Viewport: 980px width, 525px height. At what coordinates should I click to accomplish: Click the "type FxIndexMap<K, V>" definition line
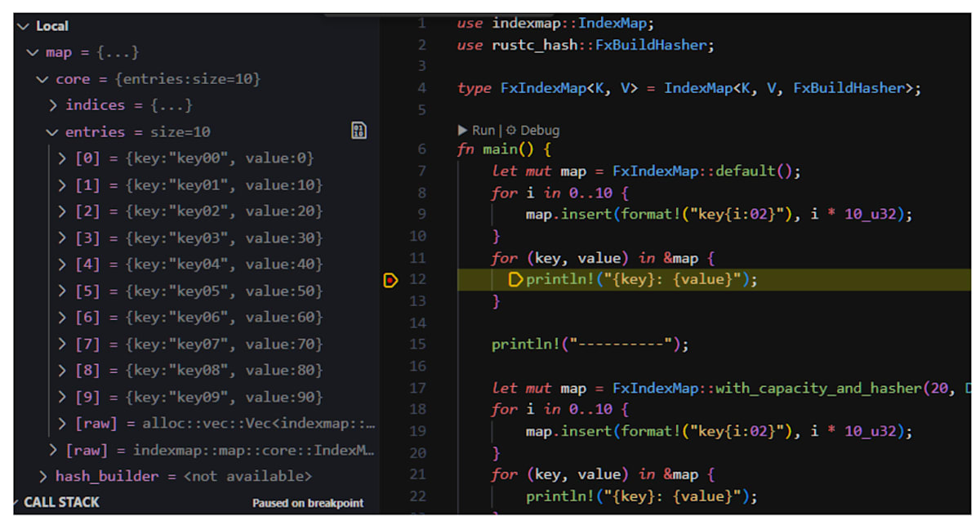pyautogui.click(x=689, y=88)
